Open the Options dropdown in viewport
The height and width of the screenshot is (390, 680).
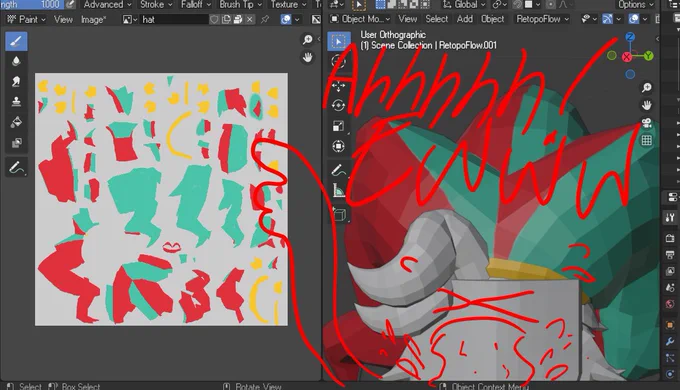click(636, 4)
